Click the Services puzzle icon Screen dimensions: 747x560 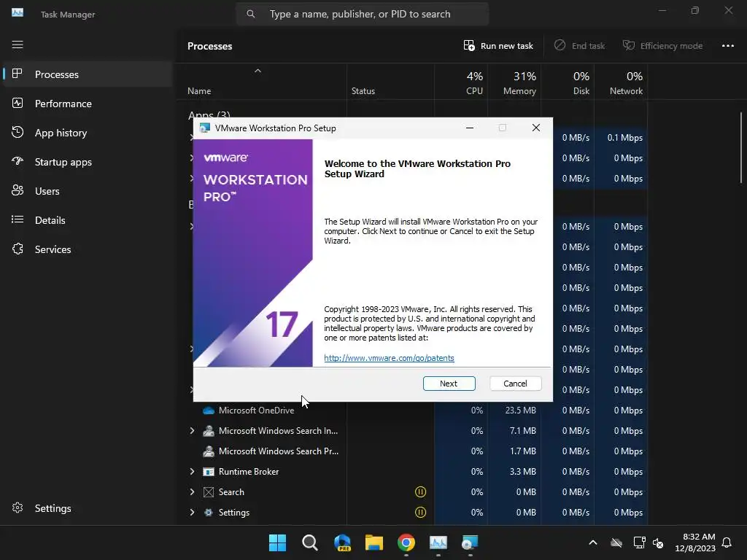click(18, 249)
